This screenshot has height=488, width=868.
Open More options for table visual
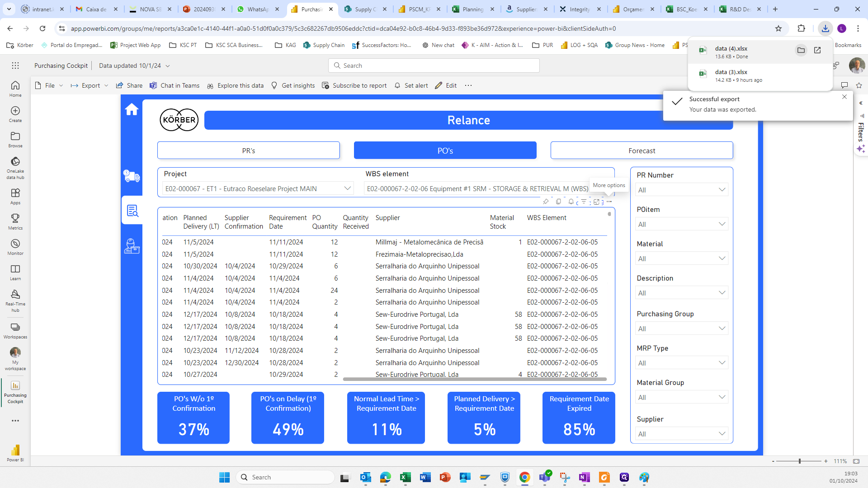tap(609, 202)
